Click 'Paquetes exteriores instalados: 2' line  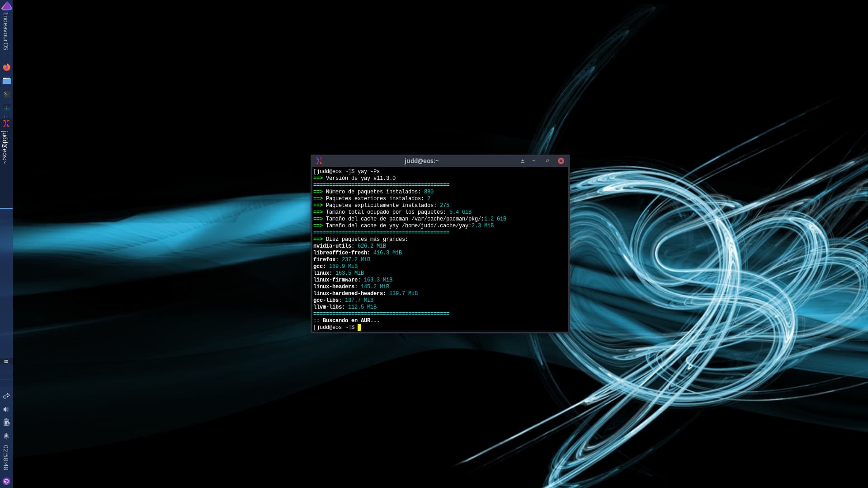(x=372, y=199)
